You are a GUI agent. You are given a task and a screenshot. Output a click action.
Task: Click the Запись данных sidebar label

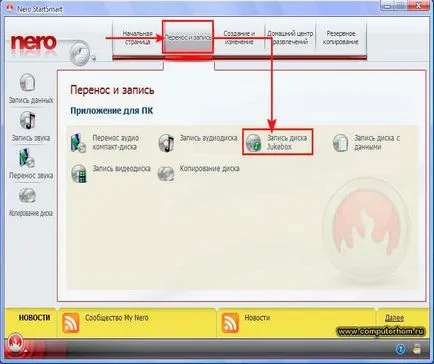[x=31, y=100]
